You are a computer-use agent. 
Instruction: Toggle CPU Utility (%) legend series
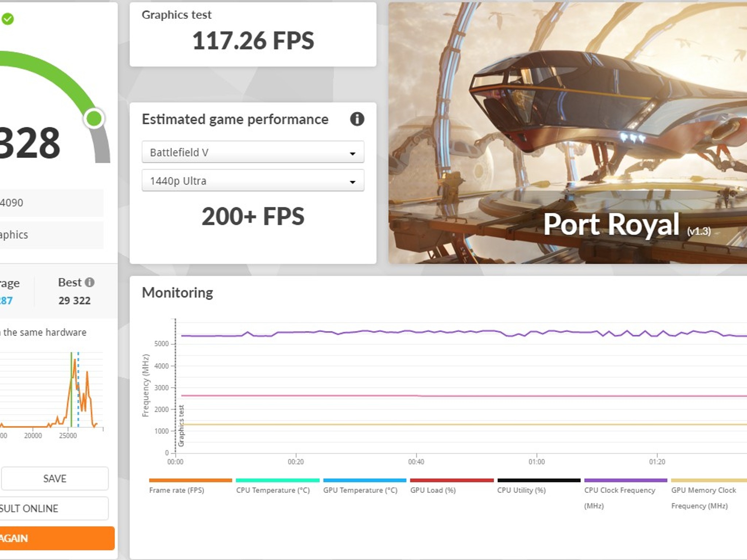coord(539,486)
